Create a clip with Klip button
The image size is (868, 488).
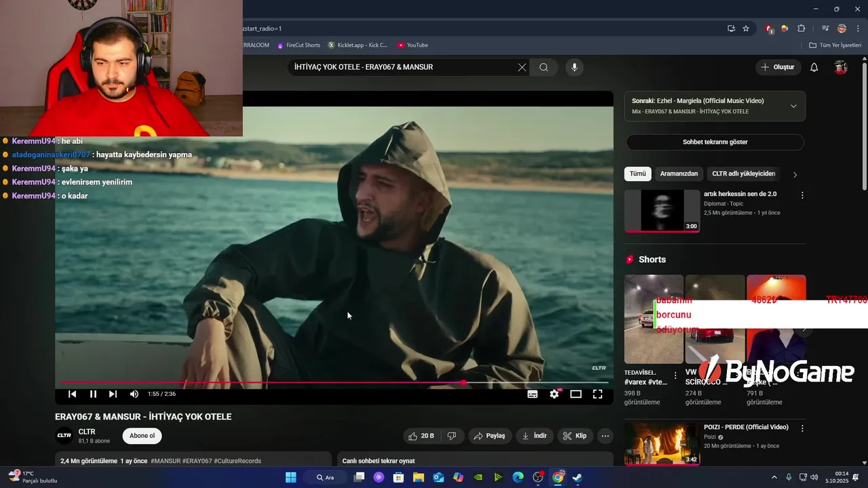(575, 436)
